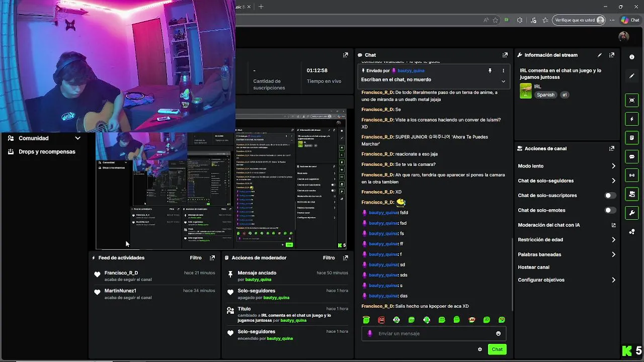The width and height of the screenshot is (644, 362).
Task: Click the Spanish language tag
Action: pos(545,95)
